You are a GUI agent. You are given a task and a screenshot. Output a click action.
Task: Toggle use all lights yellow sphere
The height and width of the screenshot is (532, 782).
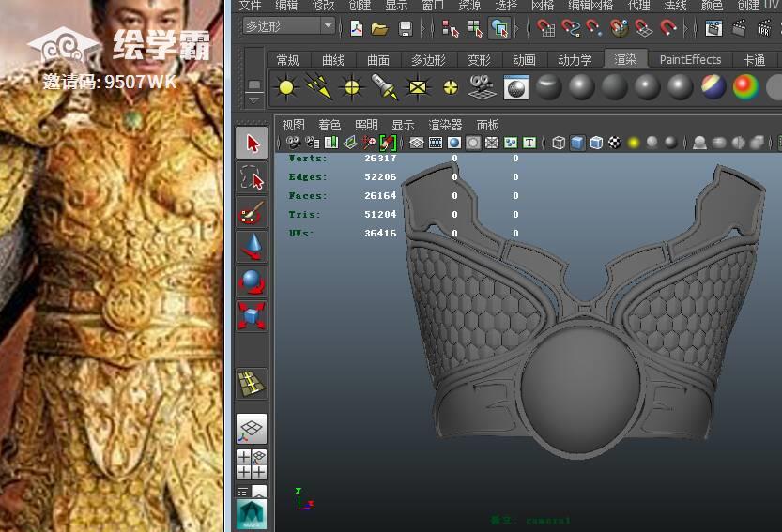click(634, 144)
